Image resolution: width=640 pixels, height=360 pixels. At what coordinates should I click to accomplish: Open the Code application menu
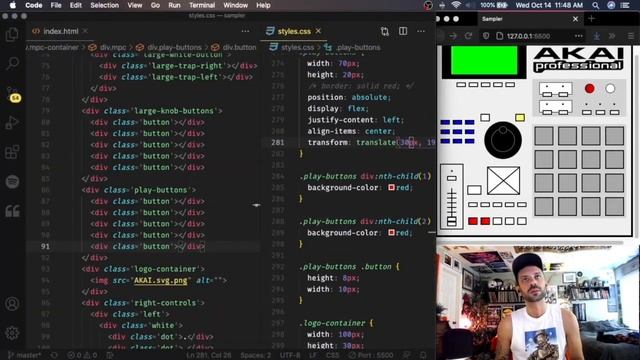pos(33,5)
